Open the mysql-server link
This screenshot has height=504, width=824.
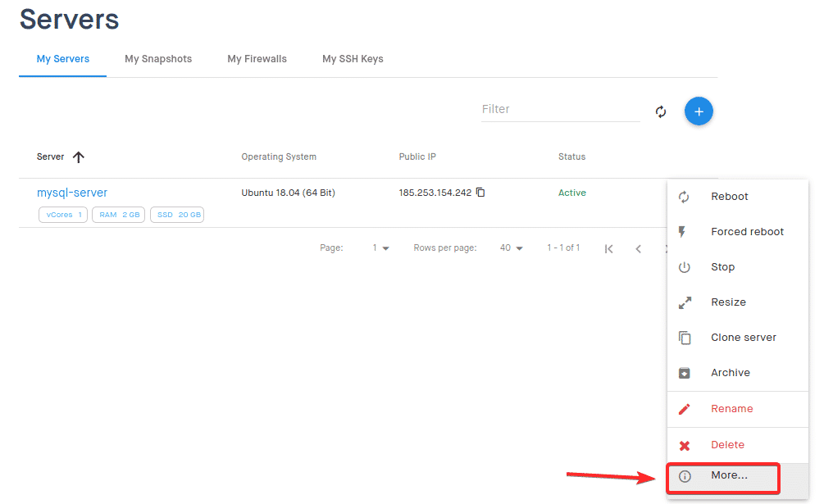[x=72, y=193]
